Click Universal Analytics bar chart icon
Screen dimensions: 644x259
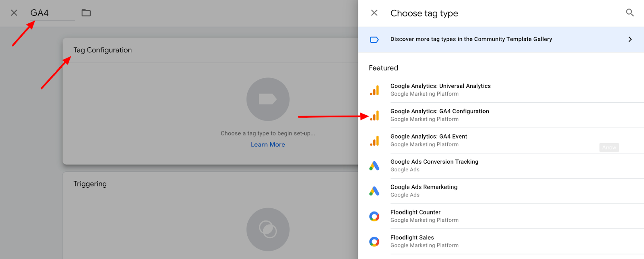[x=374, y=90]
